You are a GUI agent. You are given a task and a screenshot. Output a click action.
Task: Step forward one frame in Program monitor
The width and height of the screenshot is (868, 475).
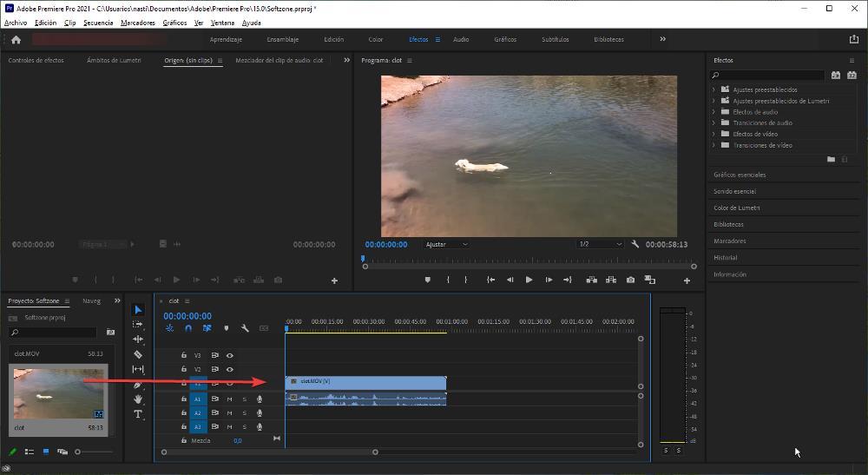tap(549, 280)
